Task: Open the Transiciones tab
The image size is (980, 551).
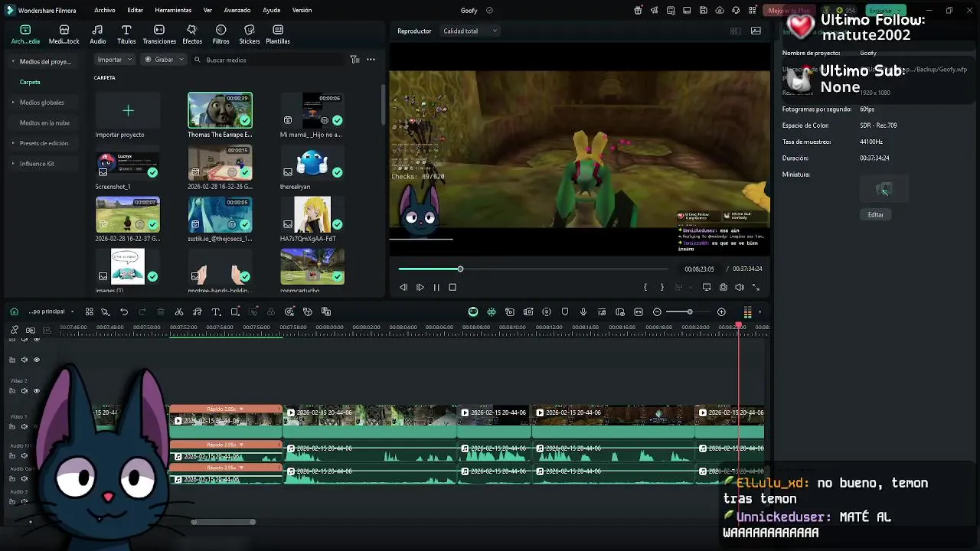Action: click(159, 34)
